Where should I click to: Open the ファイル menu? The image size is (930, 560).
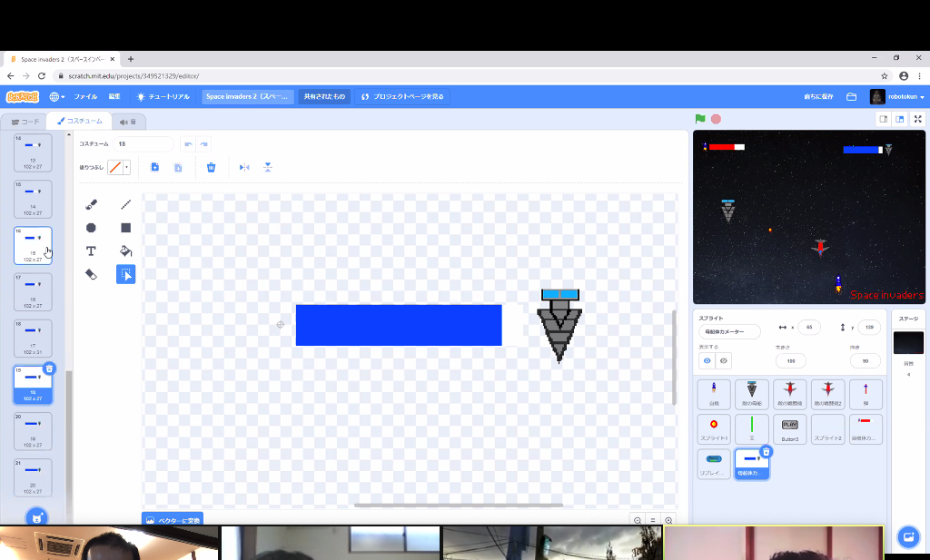(x=85, y=96)
